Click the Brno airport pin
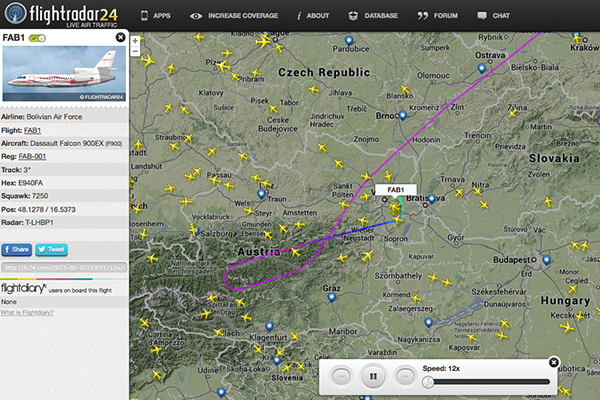This screenshot has width=600, height=400. (x=403, y=115)
